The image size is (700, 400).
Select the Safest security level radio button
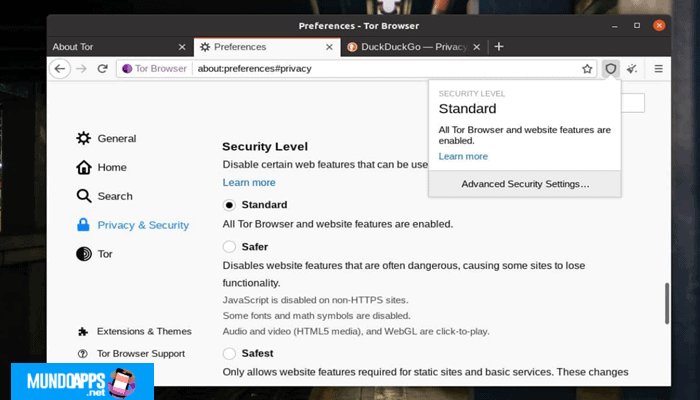coord(229,354)
